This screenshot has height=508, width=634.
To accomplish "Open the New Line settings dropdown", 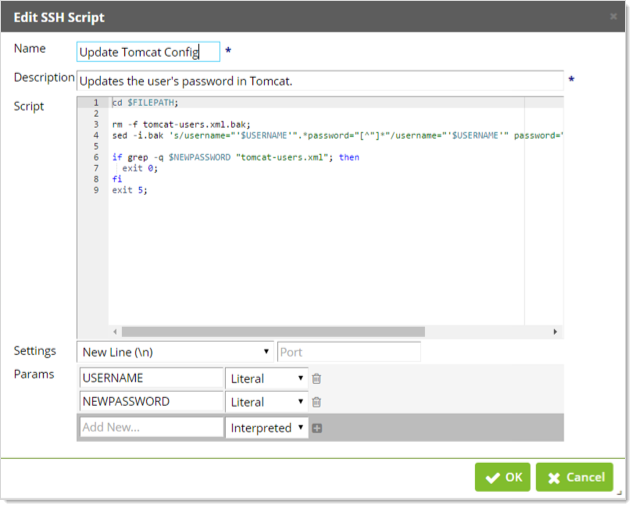I will (x=175, y=352).
